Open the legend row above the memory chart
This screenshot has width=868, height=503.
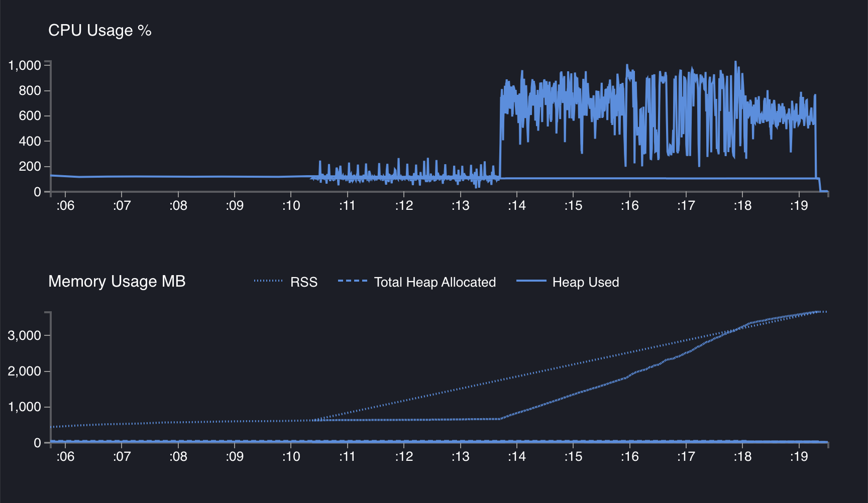(437, 282)
